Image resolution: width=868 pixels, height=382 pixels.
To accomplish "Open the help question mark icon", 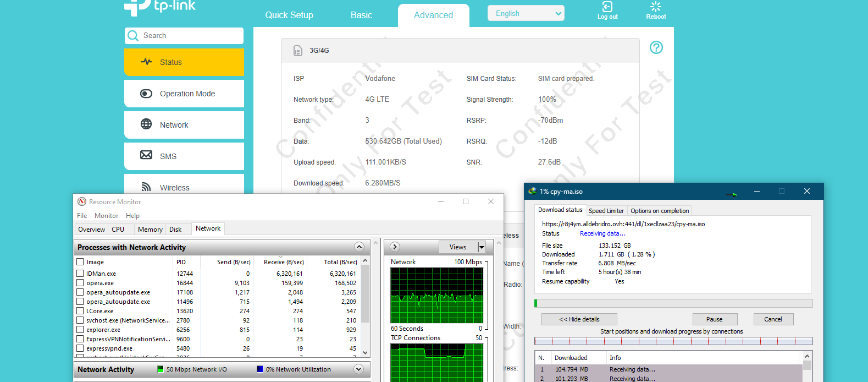I will coord(656,47).
